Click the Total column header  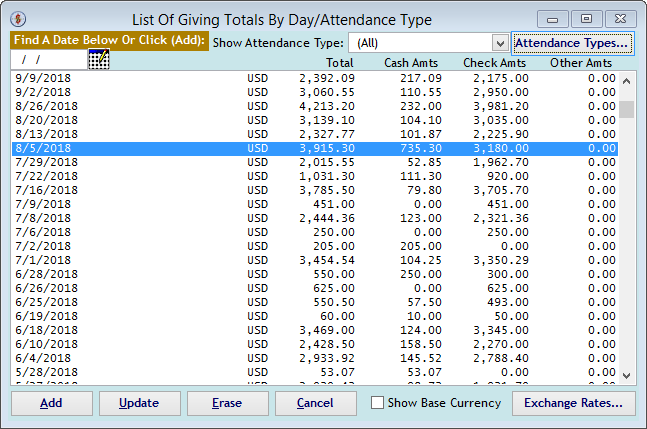[x=340, y=63]
